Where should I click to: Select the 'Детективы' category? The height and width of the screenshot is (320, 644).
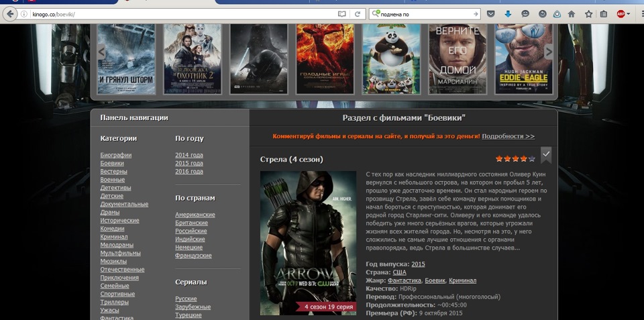pyautogui.click(x=116, y=188)
